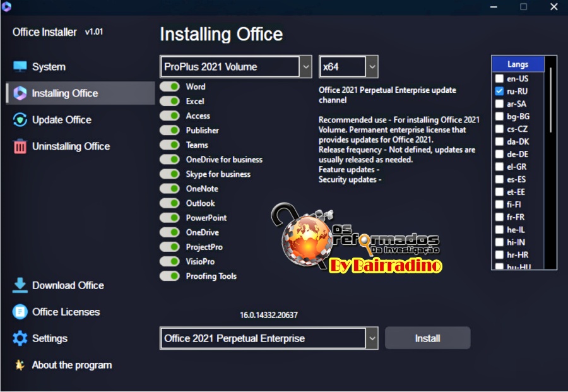This screenshot has height=392, width=568.
Task: Click the About the program icon
Action: pos(20,365)
